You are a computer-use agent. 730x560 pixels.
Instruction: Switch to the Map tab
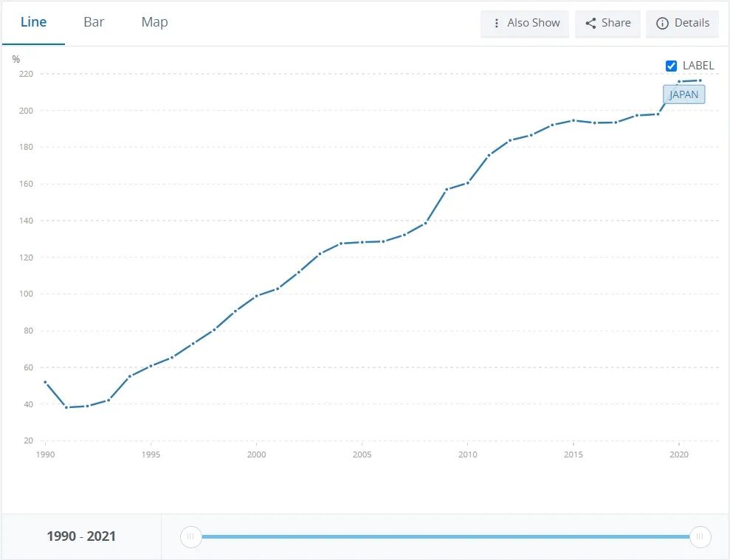(154, 22)
